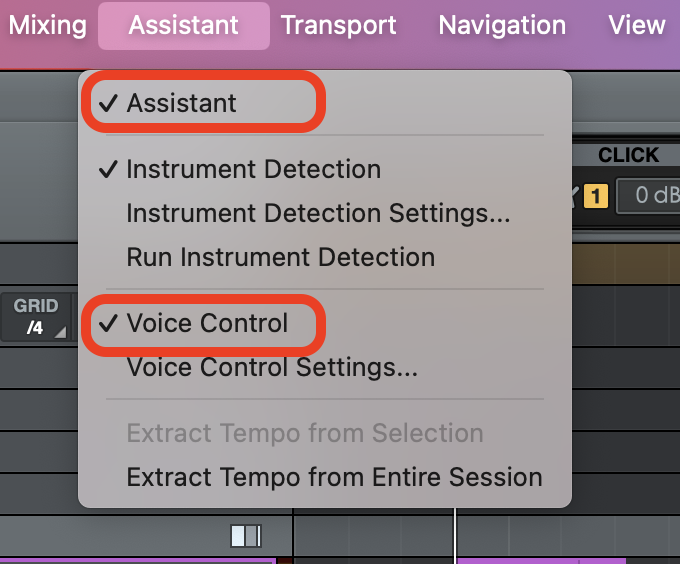
Task: Open the Mixing menu
Action: [x=46, y=25]
